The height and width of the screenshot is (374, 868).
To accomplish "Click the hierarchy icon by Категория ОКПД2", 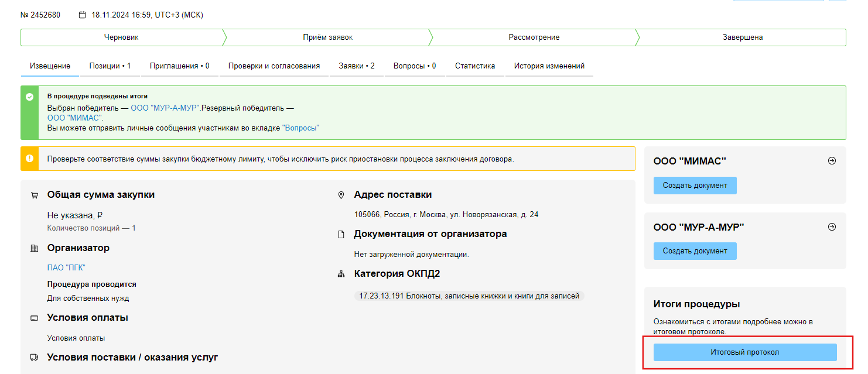I will click(x=341, y=275).
